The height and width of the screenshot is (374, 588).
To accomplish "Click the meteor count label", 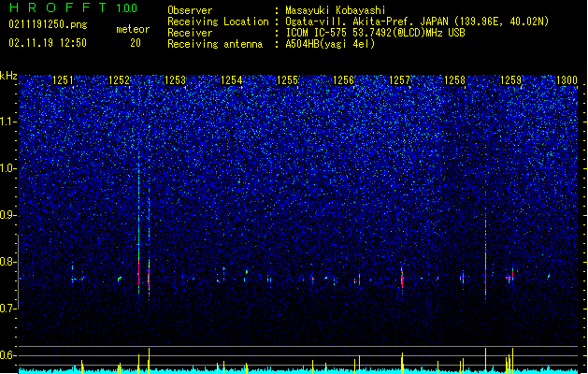I will tap(133, 29).
